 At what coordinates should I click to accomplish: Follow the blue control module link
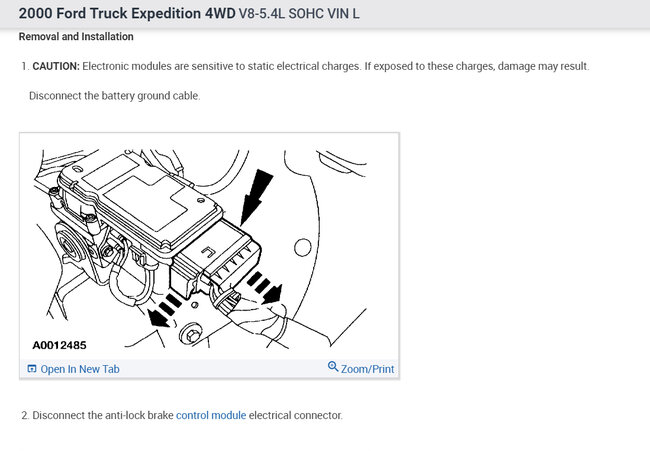pyautogui.click(x=211, y=415)
